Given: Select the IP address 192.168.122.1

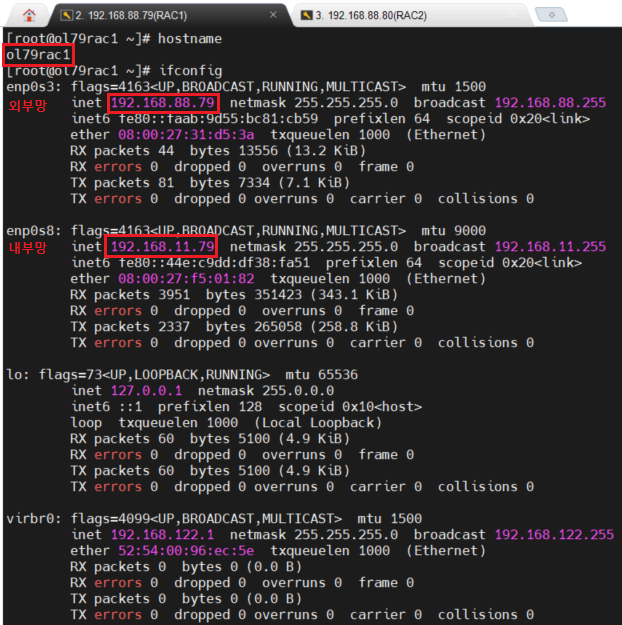Looking at the screenshot, I should (162, 535).
